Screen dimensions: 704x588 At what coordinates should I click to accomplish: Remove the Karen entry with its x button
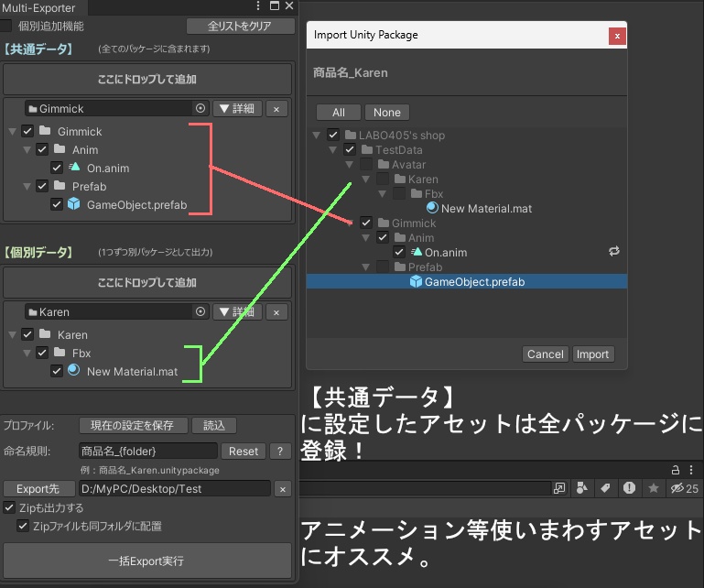[276, 312]
